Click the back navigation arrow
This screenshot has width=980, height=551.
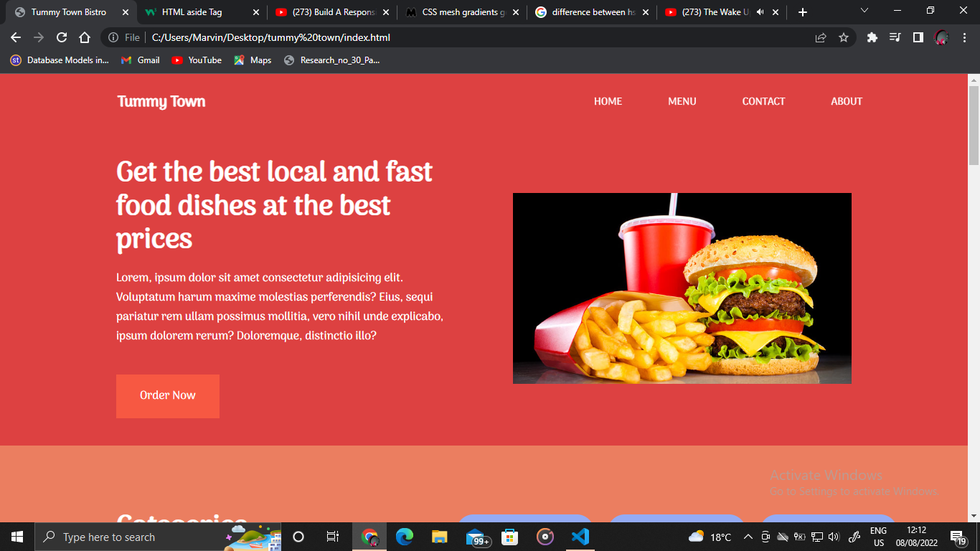click(15, 37)
